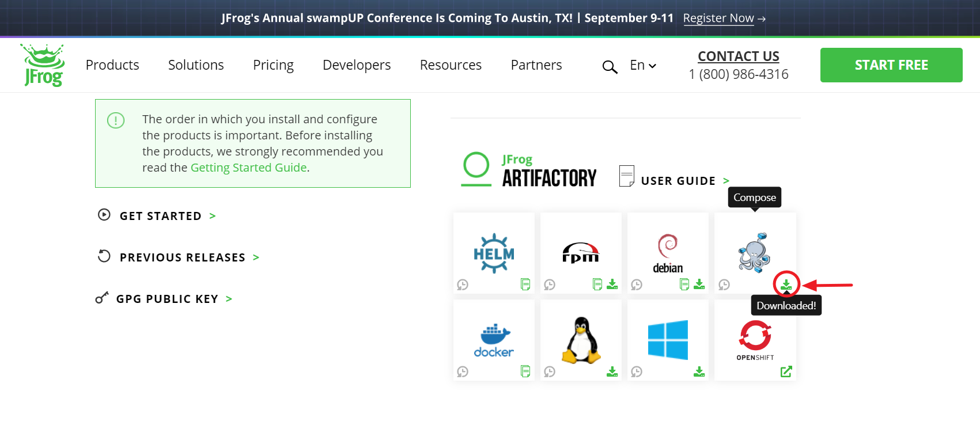
Task: Follow the Getting Started Guide link
Action: click(248, 168)
